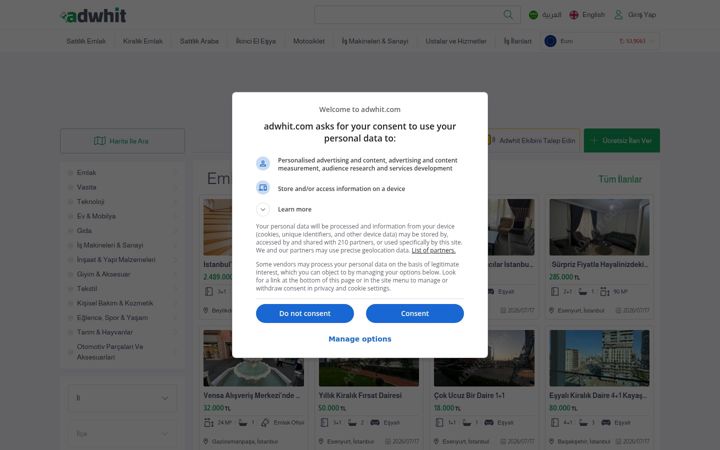
Task: Click the map icon in Harita İle Ara
Action: [x=100, y=141]
